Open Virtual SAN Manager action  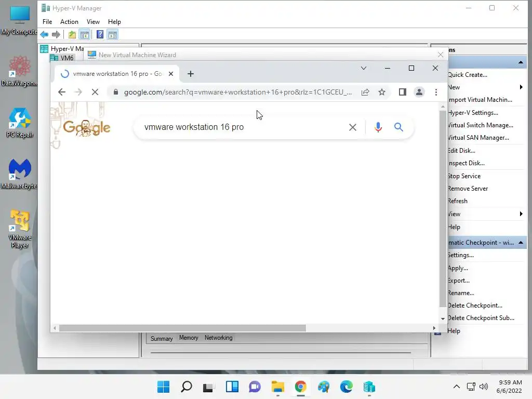tap(478, 138)
